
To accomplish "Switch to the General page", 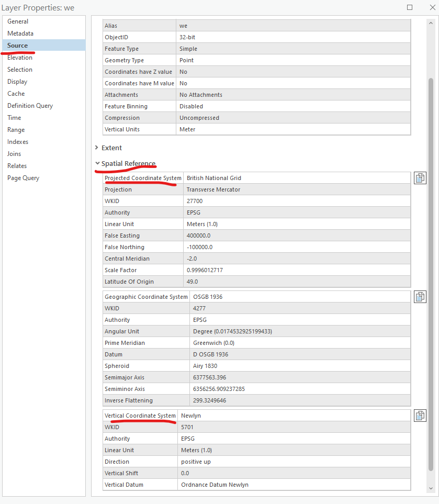I will coord(17,21).
